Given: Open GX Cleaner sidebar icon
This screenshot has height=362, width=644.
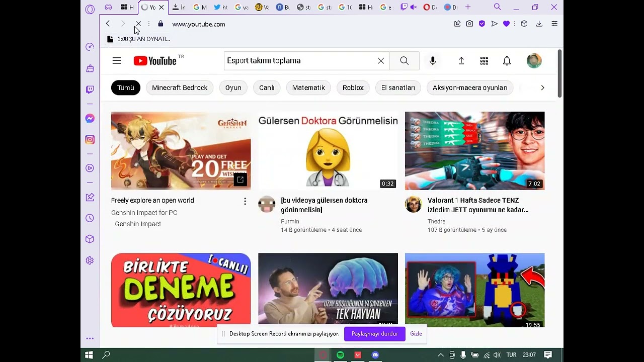Looking at the screenshot, I should pyautogui.click(x=90, y=68).
